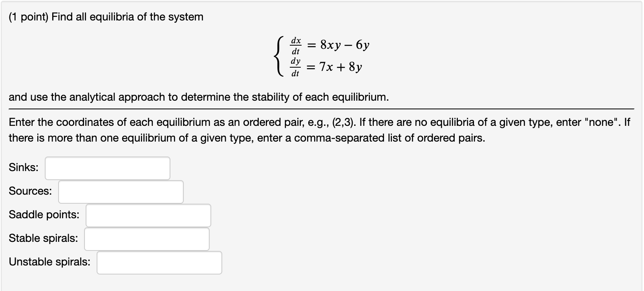The width and height of the screenshot is (644, 291).
Task: Click the Sinks input field
Action: pyautogui.click(x=107, y=168)
